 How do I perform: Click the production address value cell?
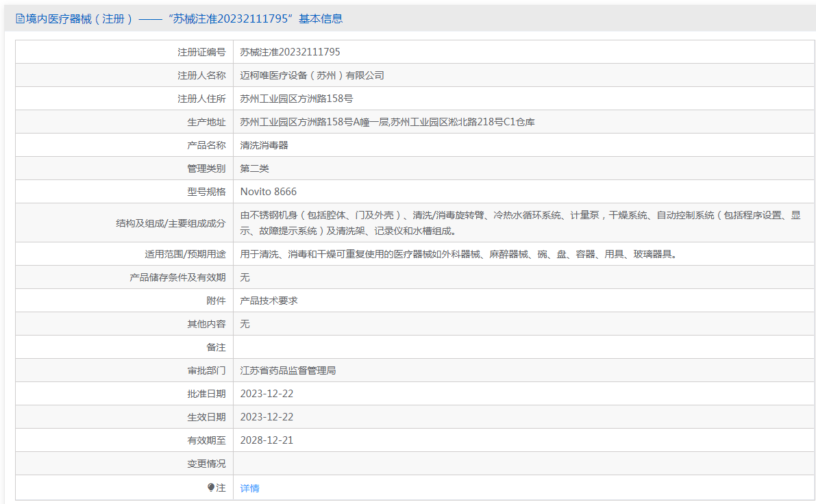tap(387, 122)
